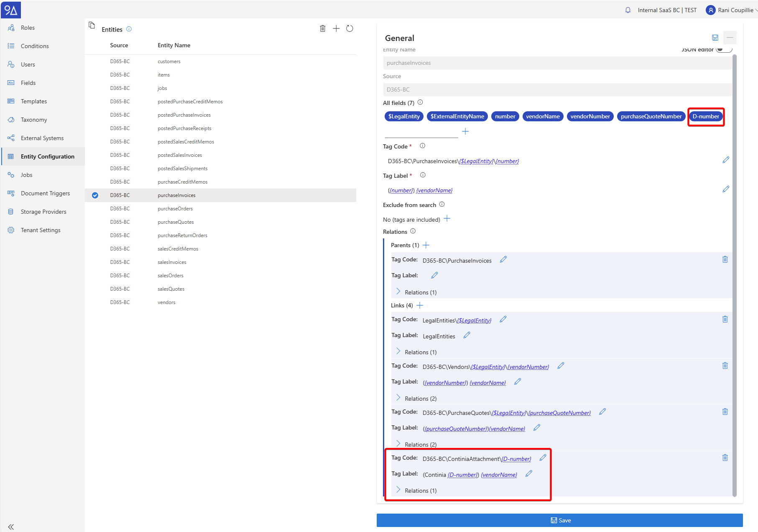Delete the selected entity with the trash icon
The height and width of the screenshot is (532, 758).
tap(322, 28)
